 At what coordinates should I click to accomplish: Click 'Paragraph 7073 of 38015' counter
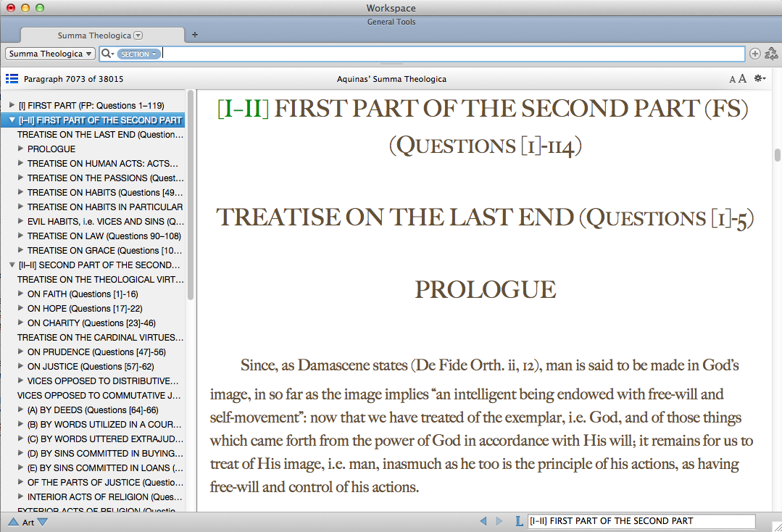click(x=73, y=79)
